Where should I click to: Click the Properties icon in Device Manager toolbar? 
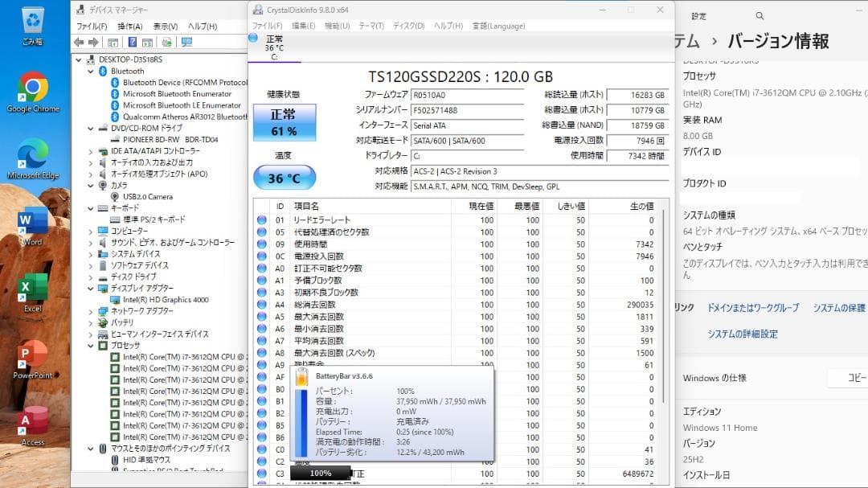tap(114, 41)
